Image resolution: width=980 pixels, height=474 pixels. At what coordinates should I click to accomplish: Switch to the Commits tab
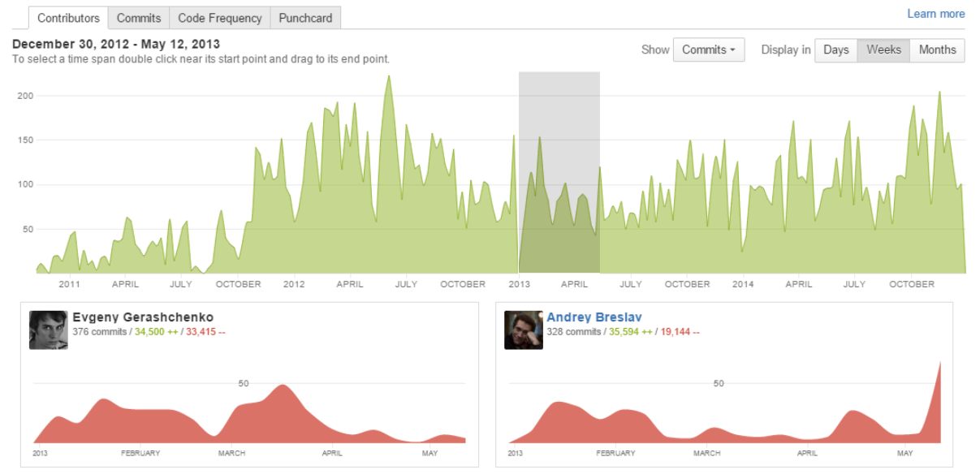click(x=139, y=18)
